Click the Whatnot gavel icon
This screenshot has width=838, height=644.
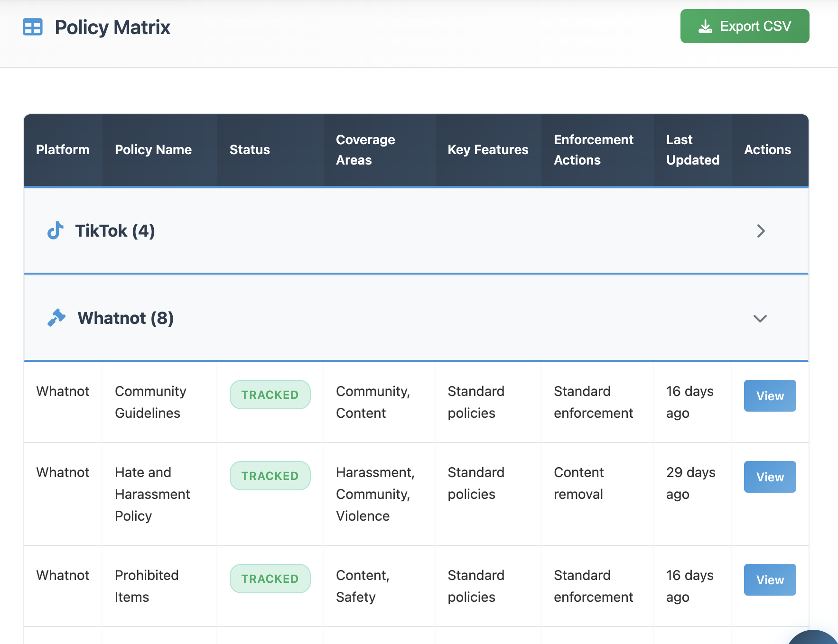click(x=56, y=318)
